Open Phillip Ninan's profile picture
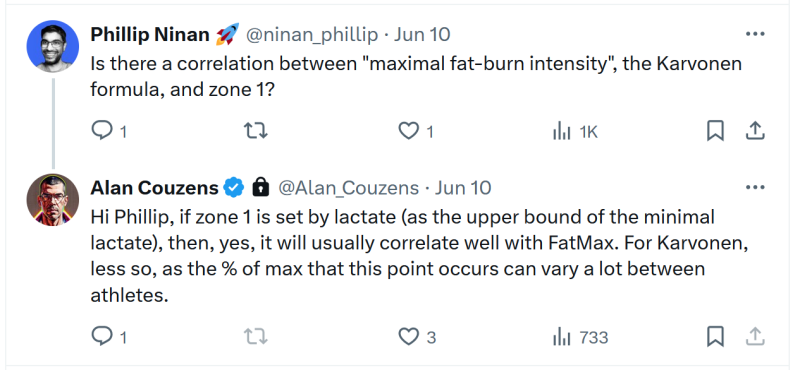 point(53,46)
